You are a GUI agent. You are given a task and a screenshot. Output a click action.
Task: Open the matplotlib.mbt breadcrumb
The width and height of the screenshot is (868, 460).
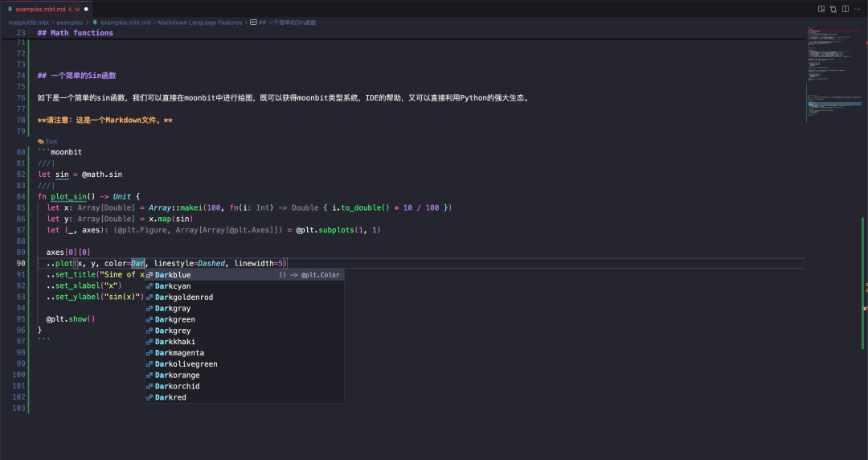click(29, 23)
